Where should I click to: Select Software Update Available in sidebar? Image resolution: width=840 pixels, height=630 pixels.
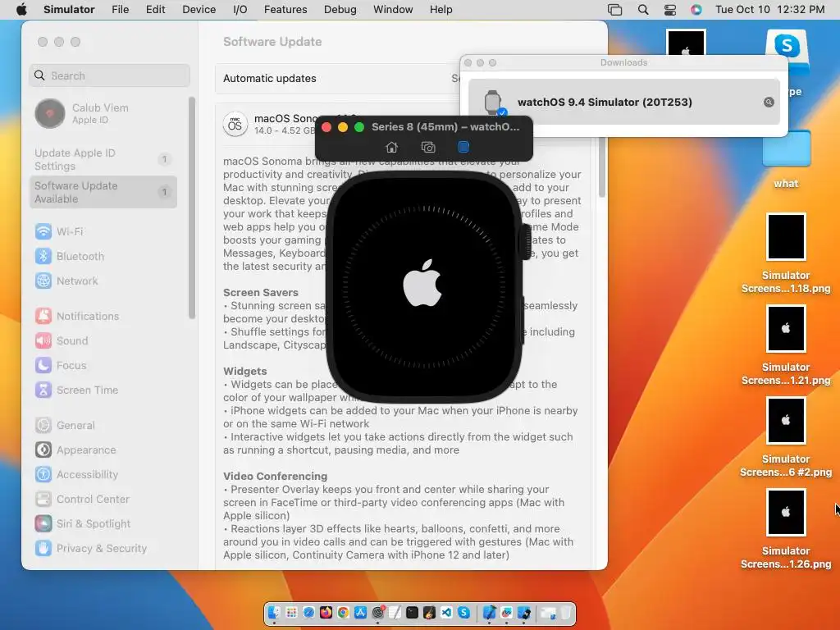coord(103,192)
